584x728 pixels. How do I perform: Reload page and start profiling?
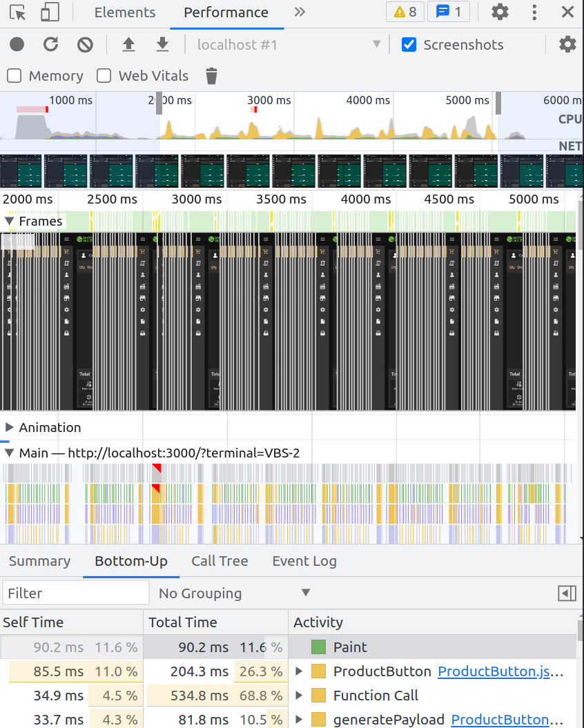click(x=50, y=45)
